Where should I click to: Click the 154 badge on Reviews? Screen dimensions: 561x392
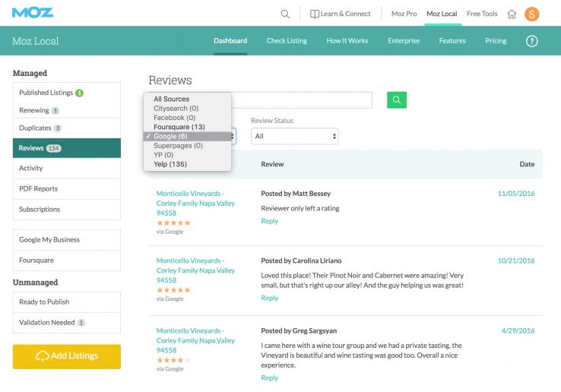tap(54, 148)
